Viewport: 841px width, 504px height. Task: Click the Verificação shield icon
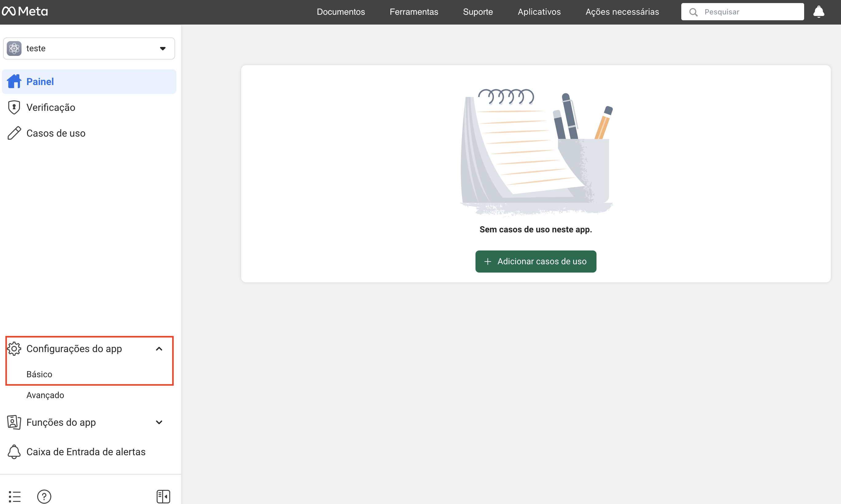(x=14, y=107)
